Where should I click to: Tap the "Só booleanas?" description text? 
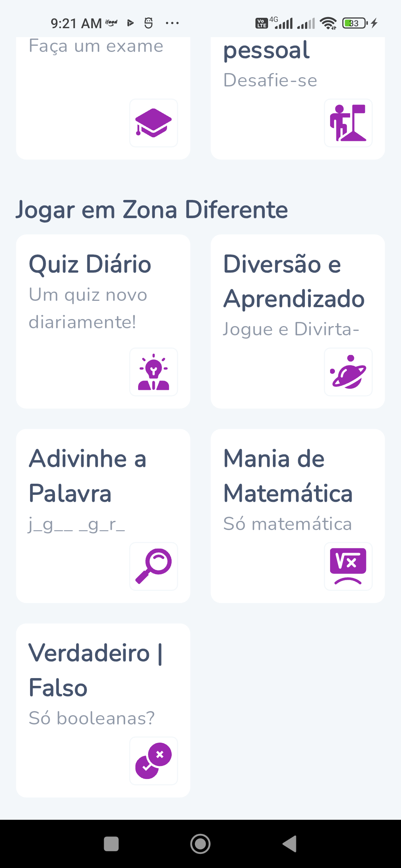92,718
